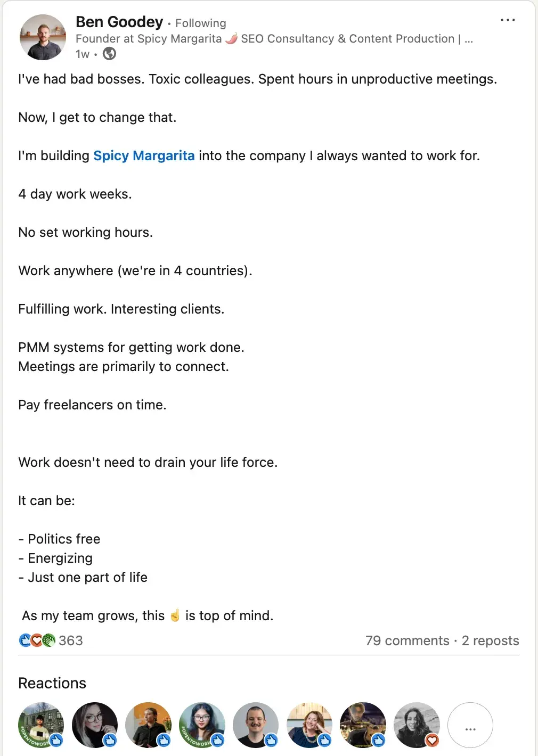The width and height of the screenshot is (538, 756).
Task: View the 79 comments
Action: 407,640
